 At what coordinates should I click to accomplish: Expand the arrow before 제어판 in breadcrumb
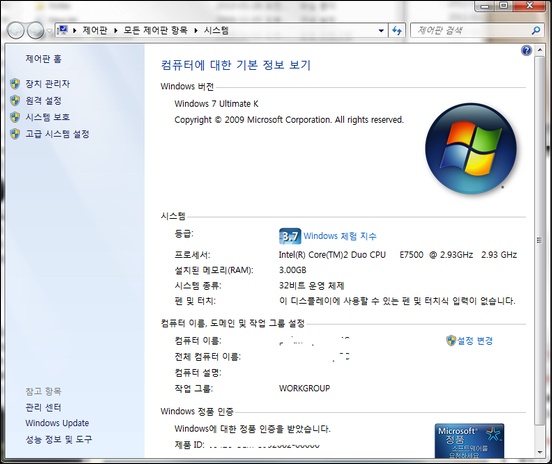coord(75,31)
